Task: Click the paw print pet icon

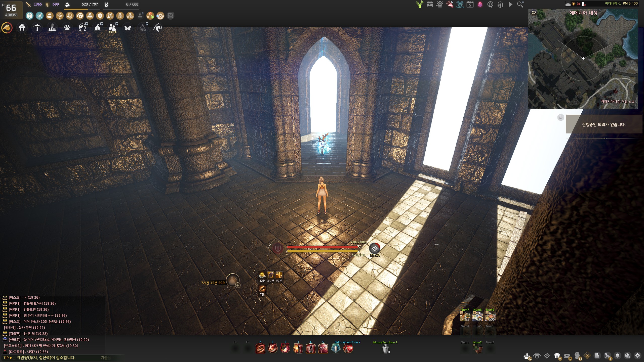Action: [67, 27]
